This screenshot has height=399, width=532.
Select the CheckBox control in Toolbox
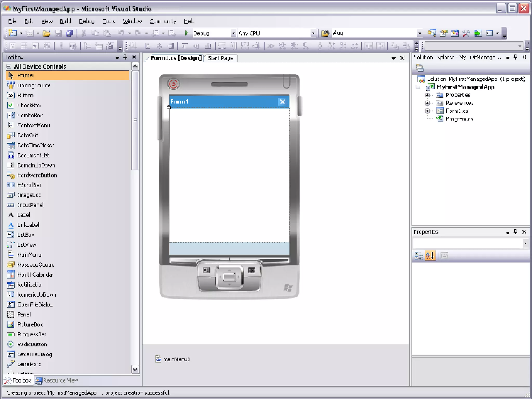point(67,105)
